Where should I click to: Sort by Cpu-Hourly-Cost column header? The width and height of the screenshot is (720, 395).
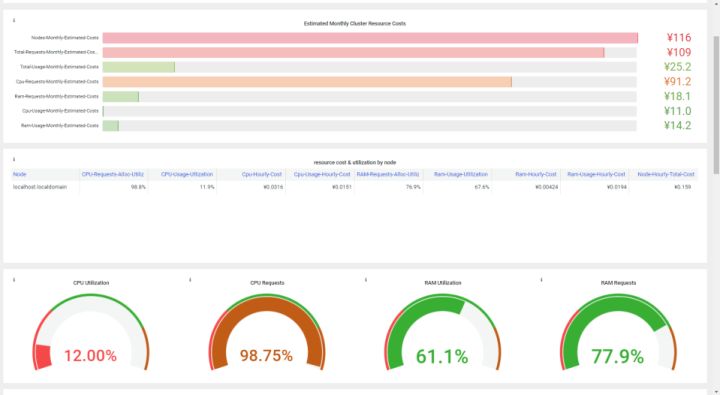click(262, 175)
